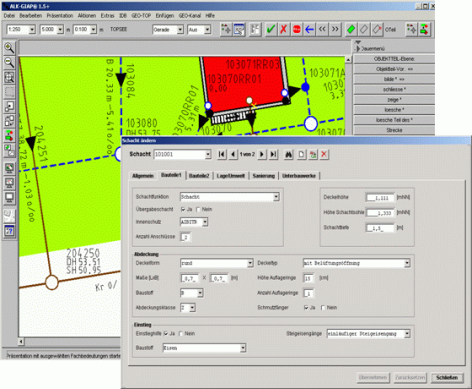Toggle the Schmutzfänger Ja checkbox
472x389 pixels.
306,307
